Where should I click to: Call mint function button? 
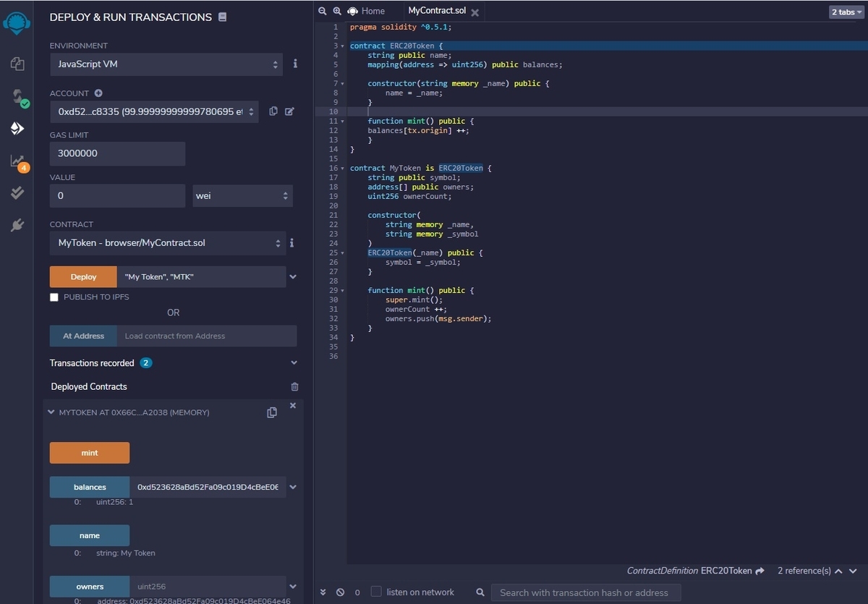point(90,453)
